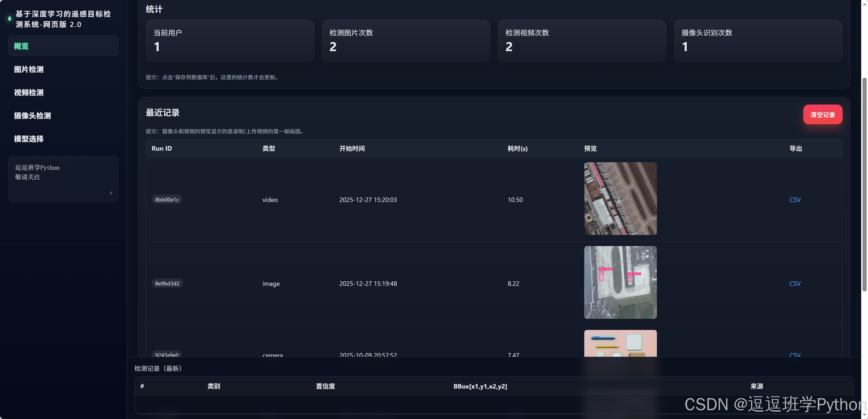The height and width of the screenshot is (419, 868).
Task: Click the 耗时(s) column header
Action: [x=518, y=148]
